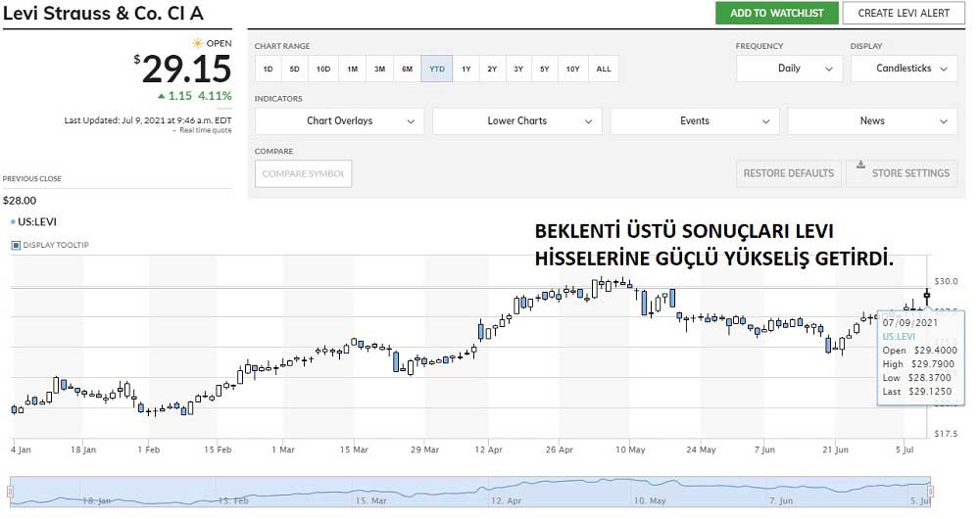Click Add to Watchlist button
Screen dimensions: 980x519
pyautogui.click(x=777, y=13)
